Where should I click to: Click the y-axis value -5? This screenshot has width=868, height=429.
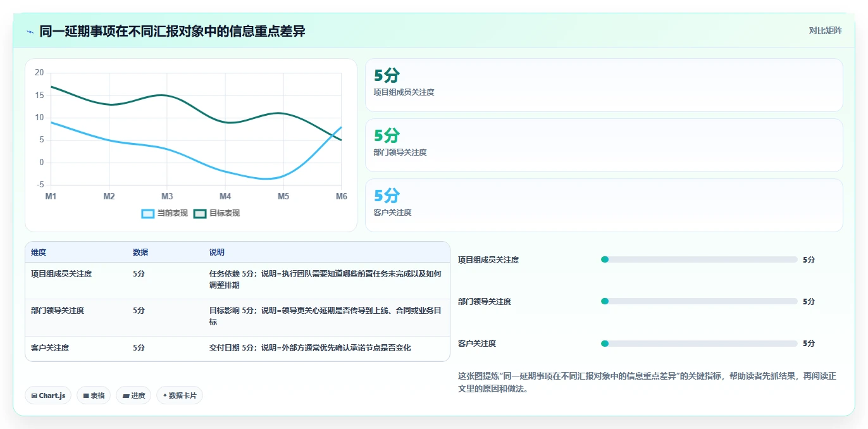point(40,185)
